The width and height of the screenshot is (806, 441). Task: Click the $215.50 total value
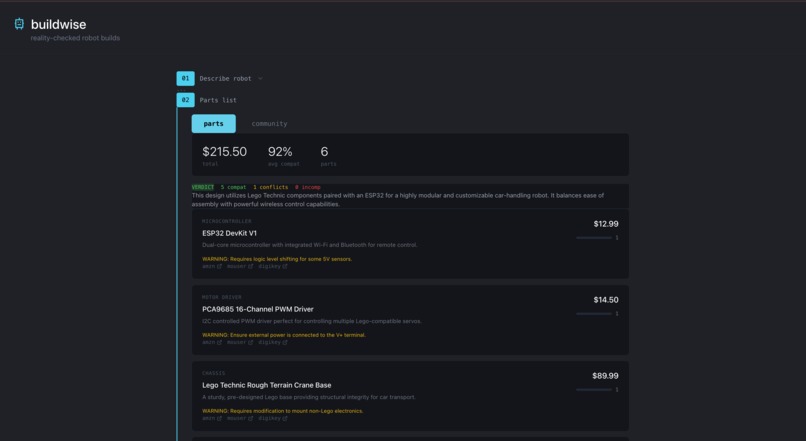(x=225, y=152)
